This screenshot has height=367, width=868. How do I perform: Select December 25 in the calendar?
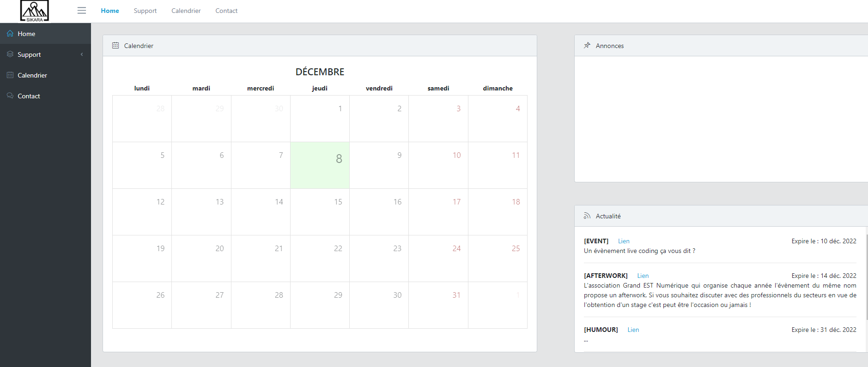point(498,259)
